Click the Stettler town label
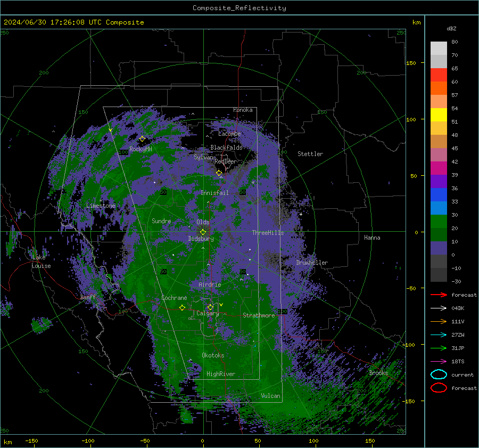Screen dimensions: 479x448 coord(310,154)
